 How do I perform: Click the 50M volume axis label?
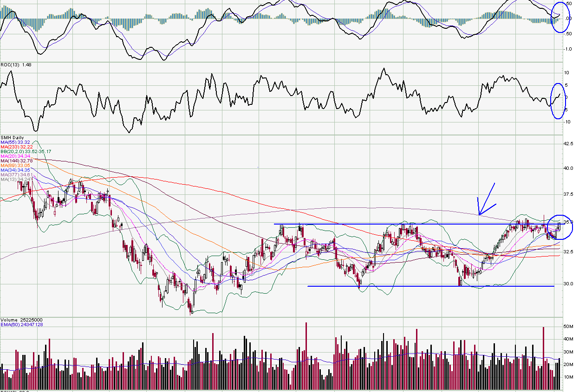click(x=567, y=327)
